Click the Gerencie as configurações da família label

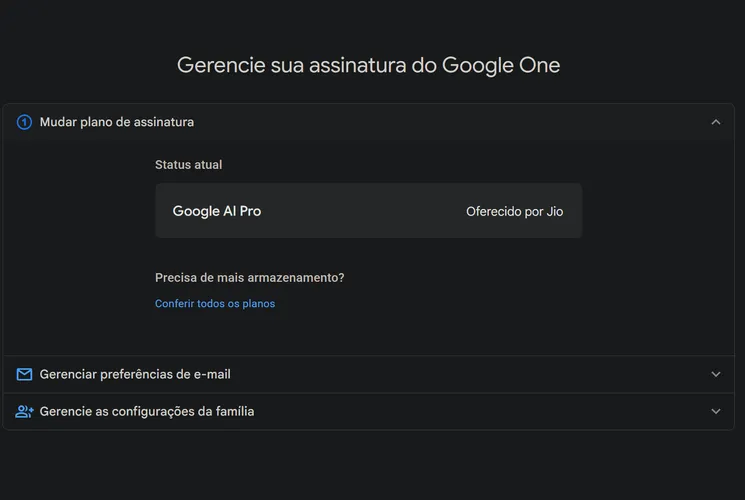pyautogui.click(x=147, y=412)
